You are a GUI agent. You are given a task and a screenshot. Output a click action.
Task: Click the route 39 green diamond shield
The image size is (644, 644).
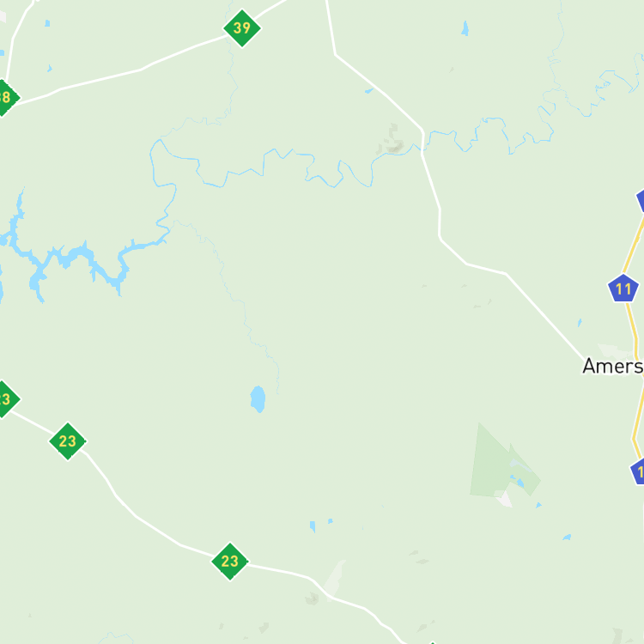click(x=242, y=28)
